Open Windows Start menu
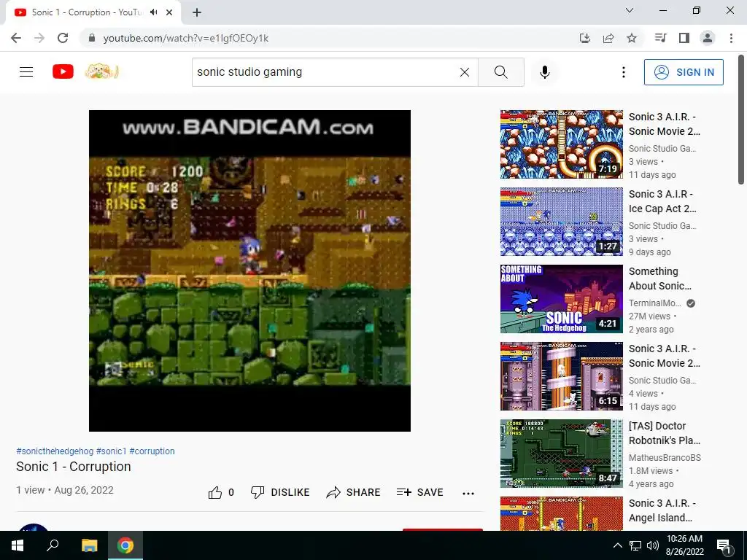Image resolution: width=747 pixels, height=560 pixels. 18,545
